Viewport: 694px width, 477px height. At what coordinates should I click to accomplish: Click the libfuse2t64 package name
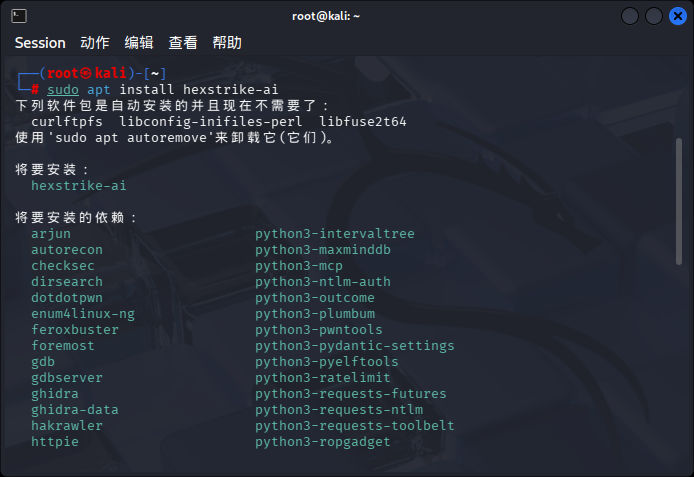[x=362, y=122]
